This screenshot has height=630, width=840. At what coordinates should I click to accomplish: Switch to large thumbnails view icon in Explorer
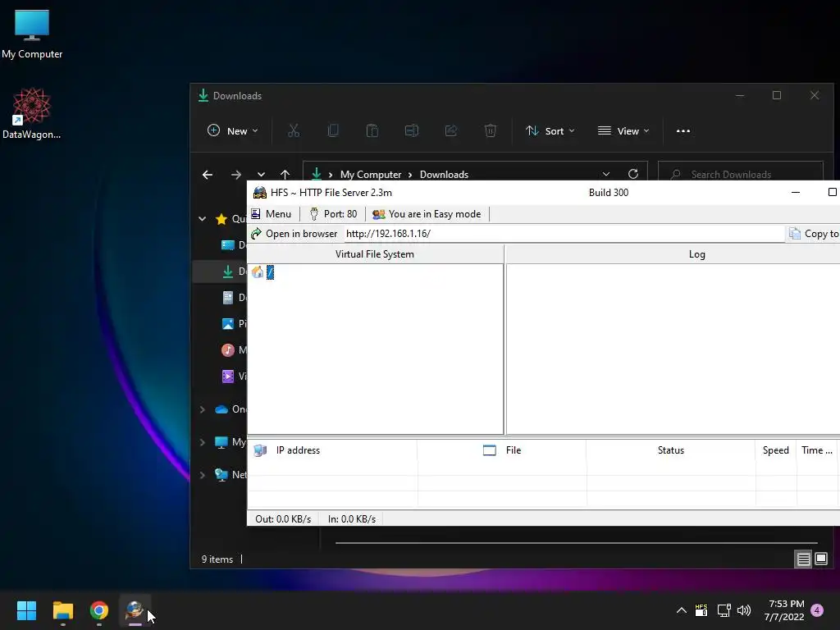[x=821, y=559]
